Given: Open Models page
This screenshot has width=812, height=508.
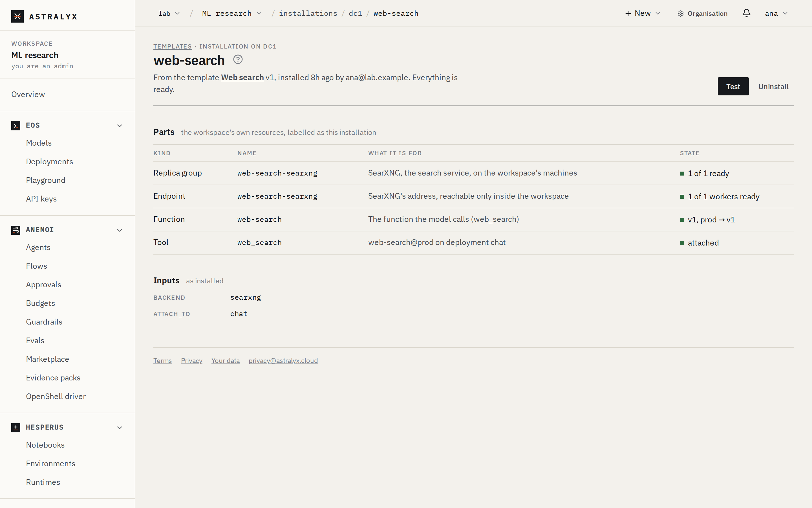Looking at the screenshot, I should [39, 143].
